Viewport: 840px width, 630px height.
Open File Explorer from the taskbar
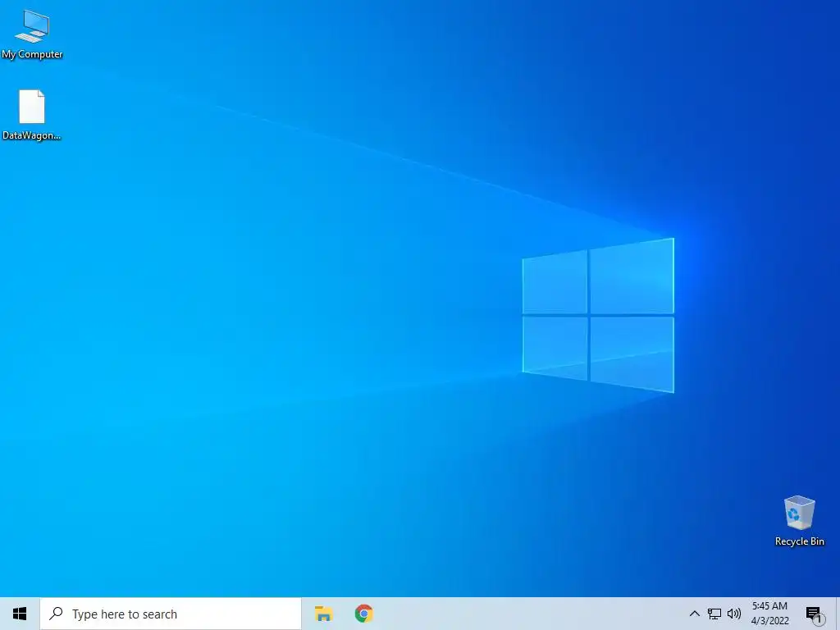[x=323, y=614]
